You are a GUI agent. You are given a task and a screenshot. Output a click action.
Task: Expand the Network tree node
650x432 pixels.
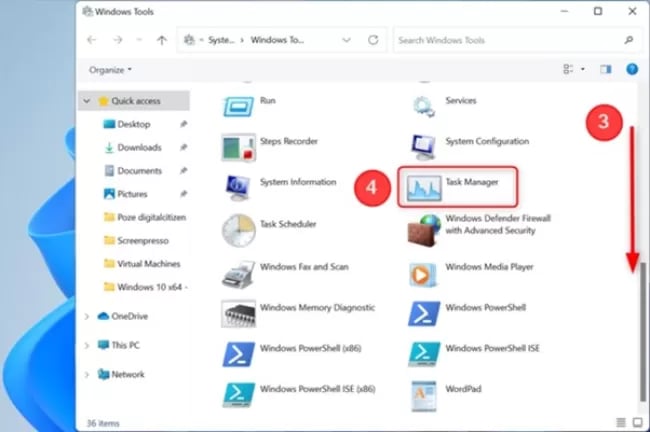[x=87, y=374]
